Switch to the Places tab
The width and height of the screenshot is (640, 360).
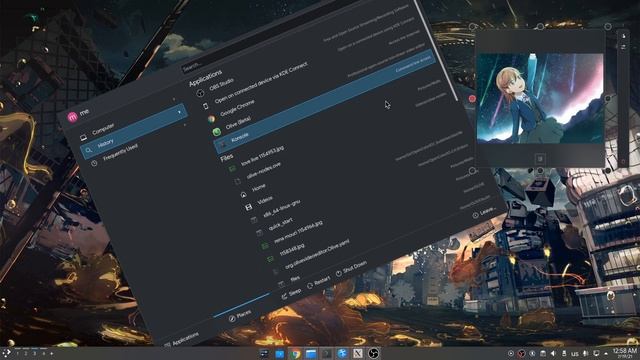coord(240,316)
